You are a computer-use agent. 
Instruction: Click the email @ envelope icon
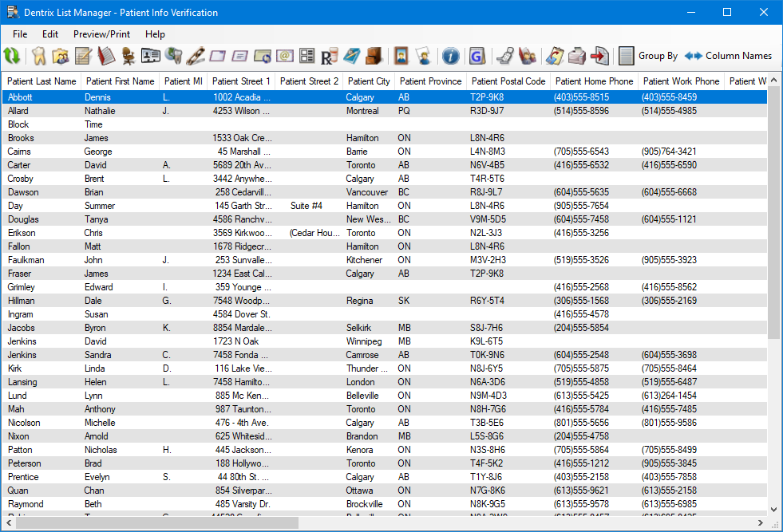[x=285, y=55]
